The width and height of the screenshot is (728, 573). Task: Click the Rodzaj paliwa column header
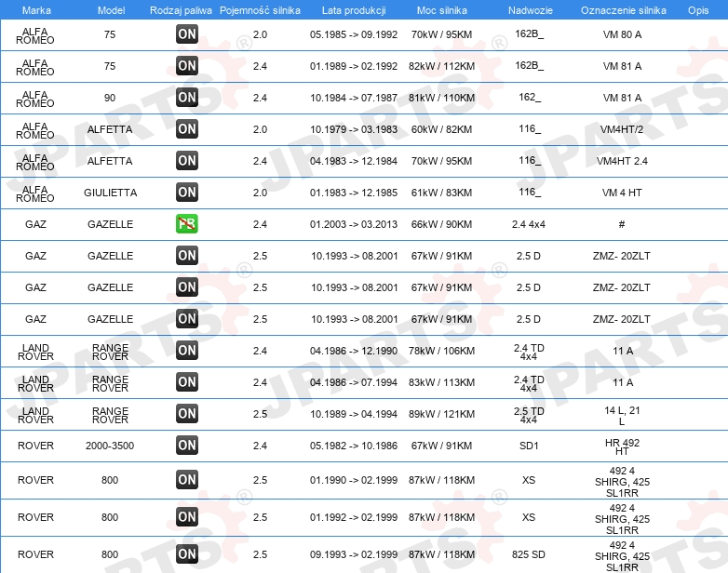click(x=181, y=10)
